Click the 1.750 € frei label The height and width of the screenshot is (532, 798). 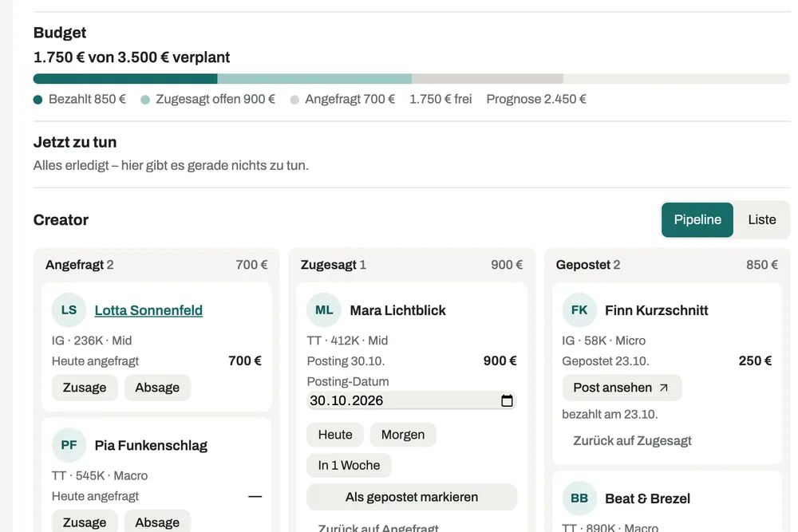point(440,99)
